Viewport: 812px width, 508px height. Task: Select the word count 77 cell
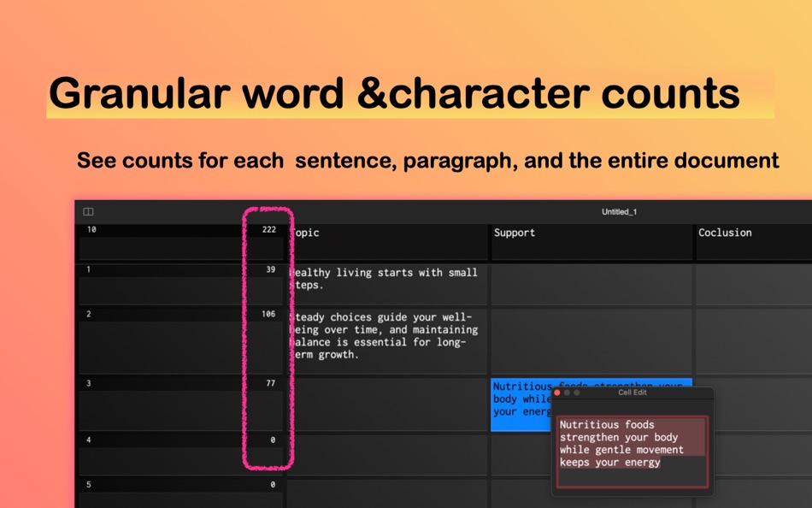[x=268, y=385]
